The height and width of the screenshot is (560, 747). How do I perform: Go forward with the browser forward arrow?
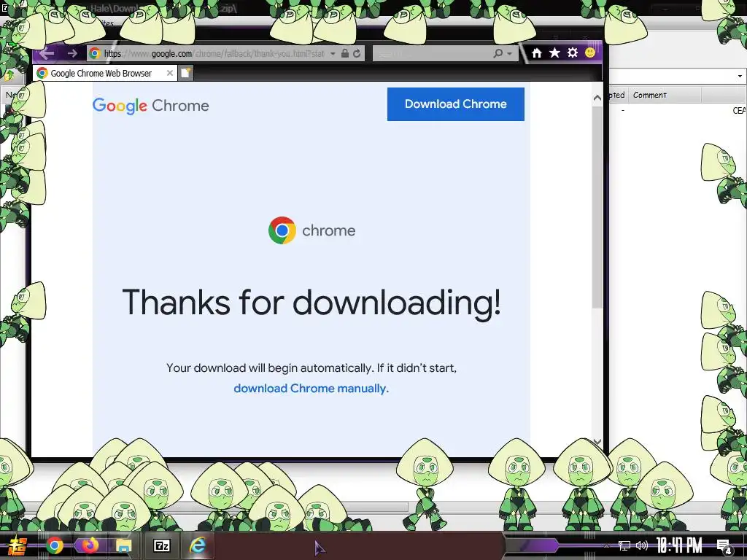pyautogui.click(x=72, y=53)
